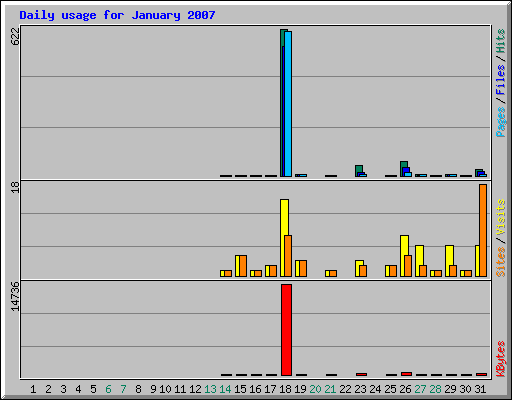Click day label 24 on the x-axis
This screenshot has width=512, height=400.
(x=375, y=389)
